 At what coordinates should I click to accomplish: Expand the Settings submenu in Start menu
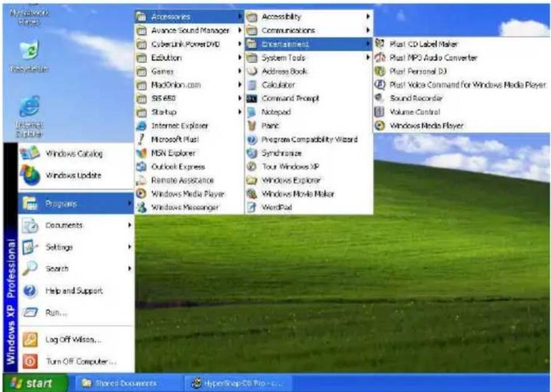[x=76, y=247]
